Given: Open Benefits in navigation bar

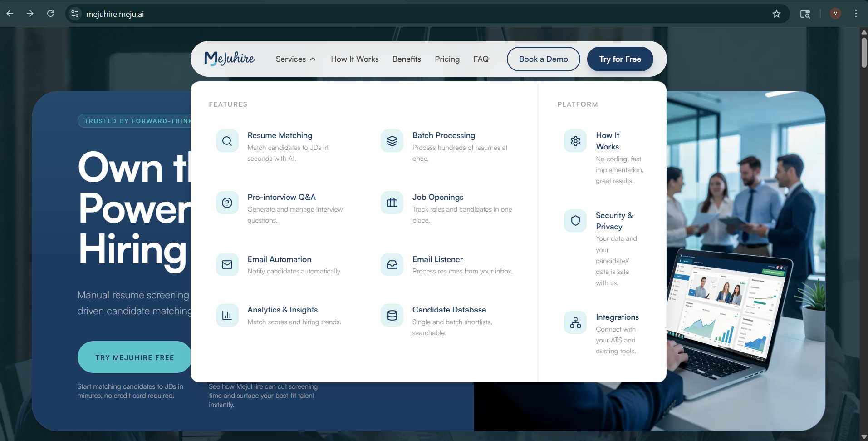Looking at the screenshot, I should click(x=407, y=59).
